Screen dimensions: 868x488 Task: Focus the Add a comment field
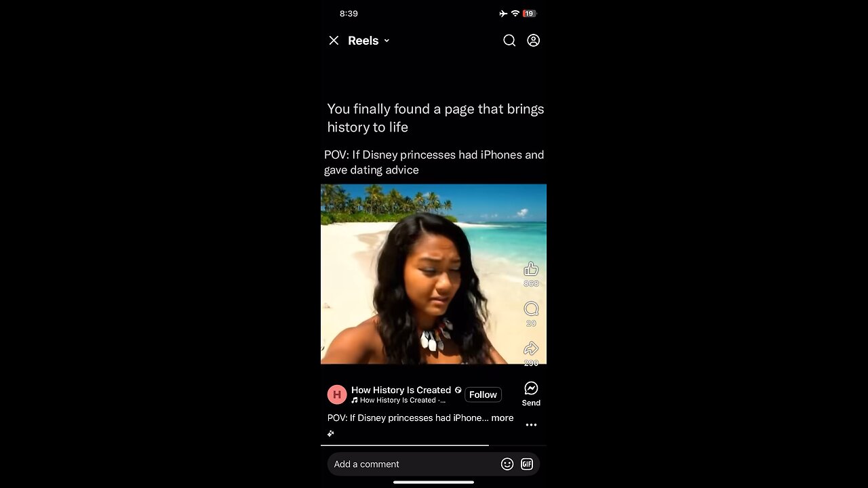(414, 464)
